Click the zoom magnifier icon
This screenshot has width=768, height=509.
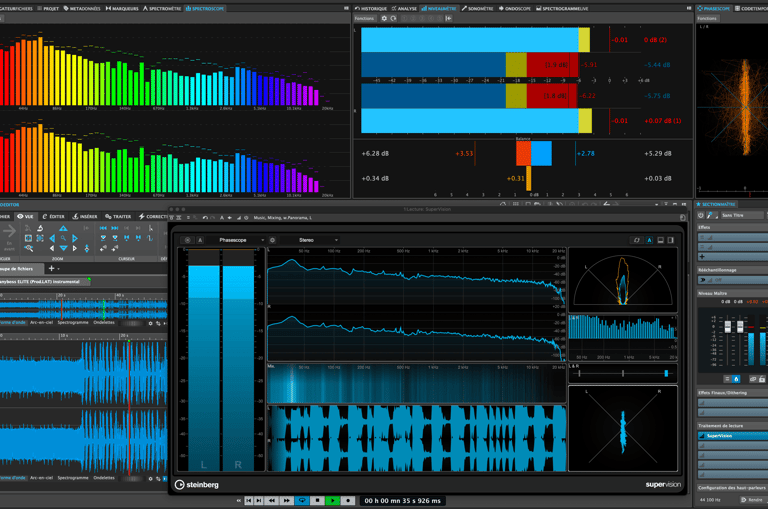tap(63, 238)
